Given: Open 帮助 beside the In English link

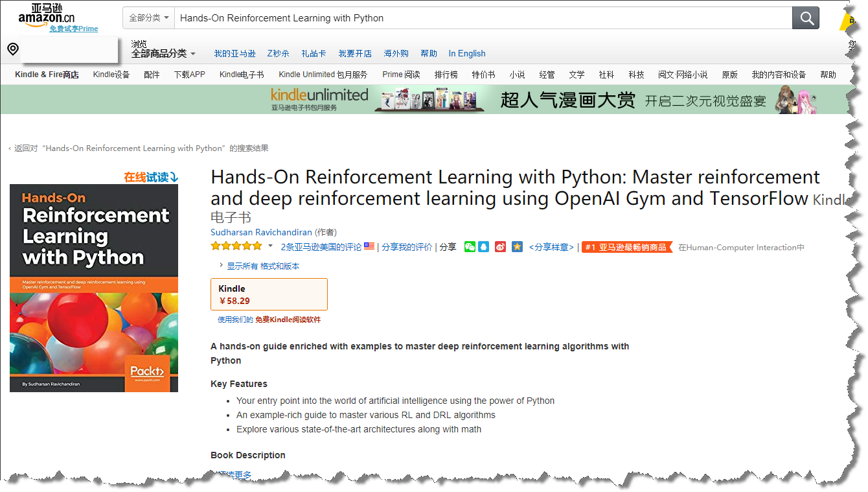Looking at the screenshot, I should [429, 54].
